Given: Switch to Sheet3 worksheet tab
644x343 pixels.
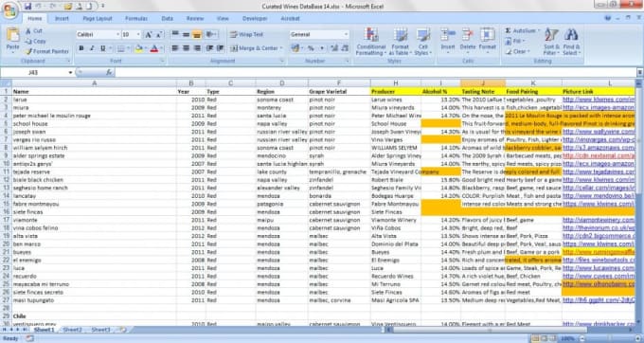Looking at the screenshot, I should coord(100,330).
